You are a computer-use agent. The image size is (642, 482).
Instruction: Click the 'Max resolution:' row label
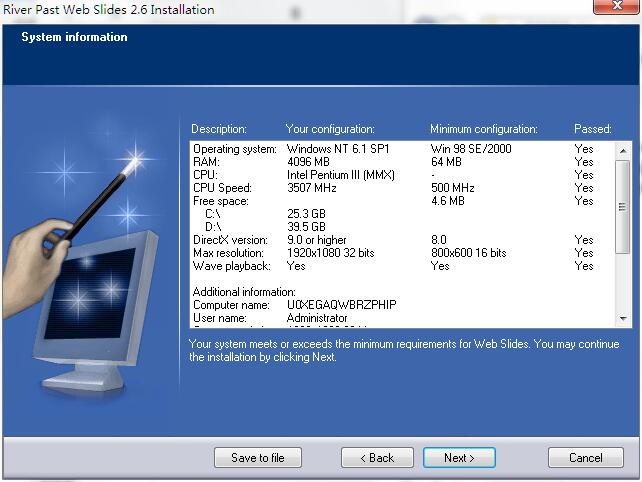[228, 253]
